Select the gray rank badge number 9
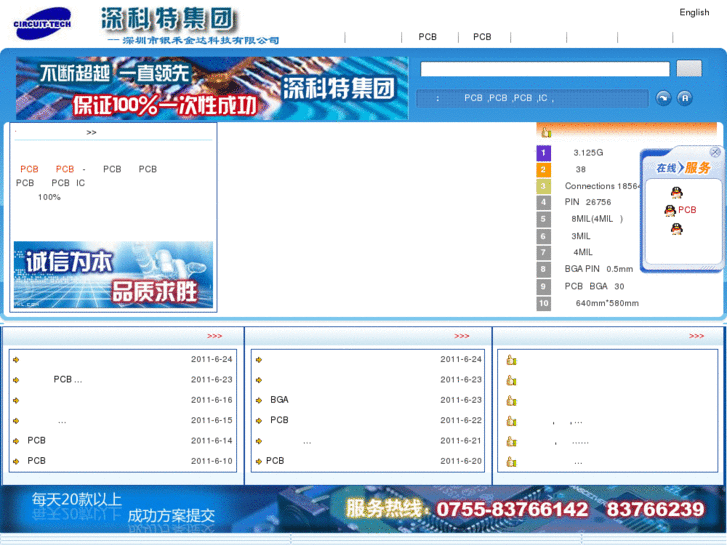Image resolution: width=727 pixels, height=545 pixels. pos(543,286)
